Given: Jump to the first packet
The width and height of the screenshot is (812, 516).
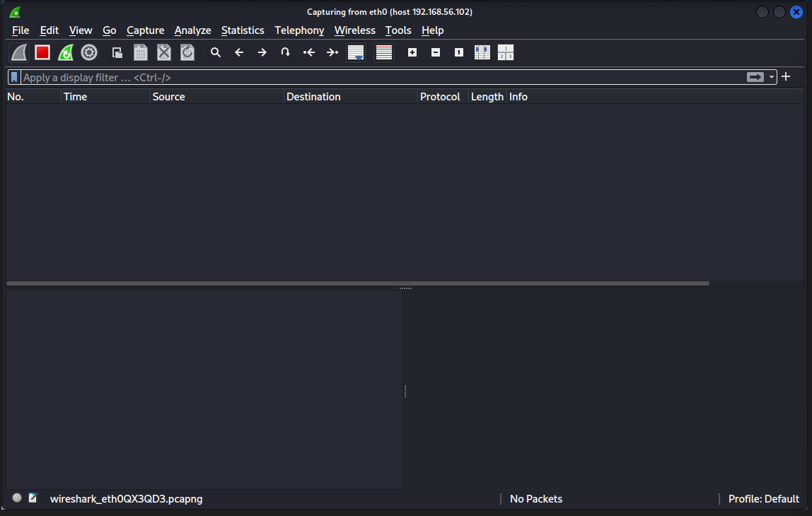Looking at the screenshot, I should (x=308, y=52).
